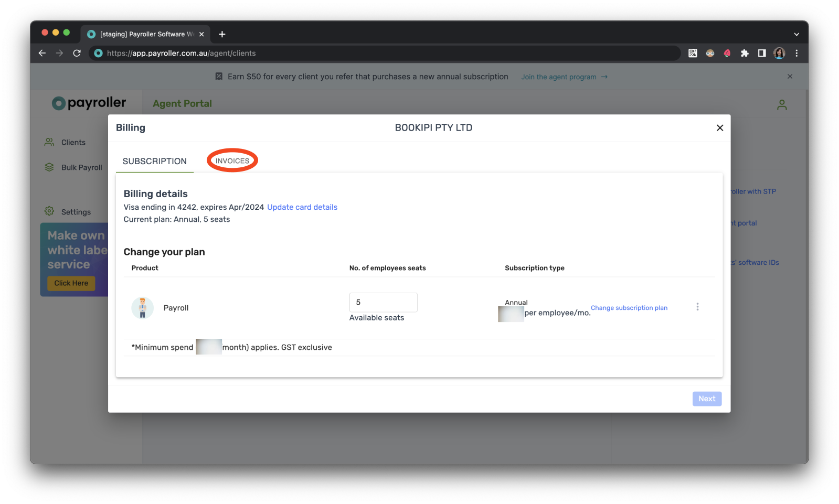The width and height of the screenshot is (839, 504).
Task: Open Clients in the sidebar
Action: pyautogui.click(x=65, y=142)
